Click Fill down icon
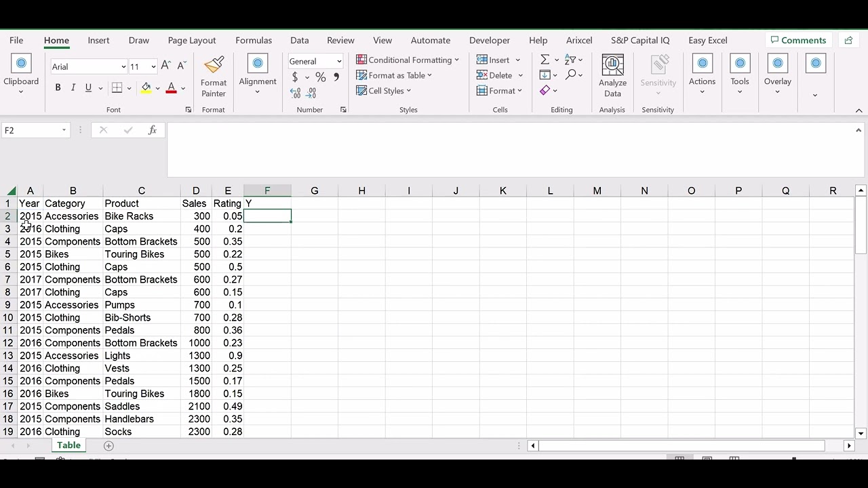This screenshot has width=868, height=488. point(545,75)
